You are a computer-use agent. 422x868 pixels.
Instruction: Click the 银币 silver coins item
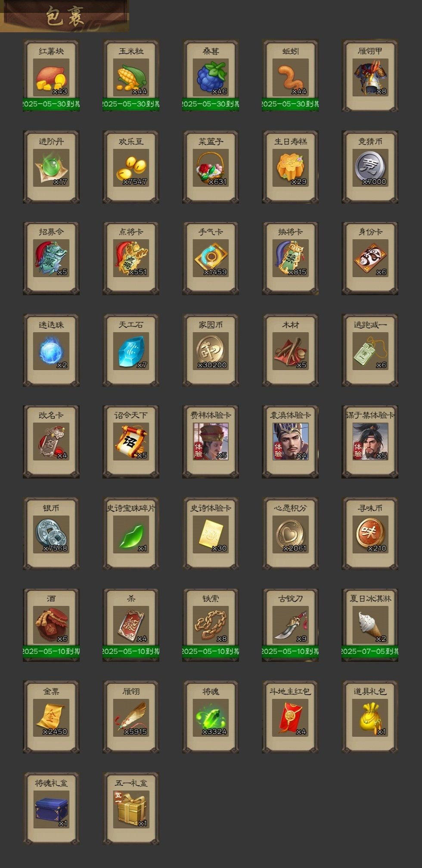51,534
